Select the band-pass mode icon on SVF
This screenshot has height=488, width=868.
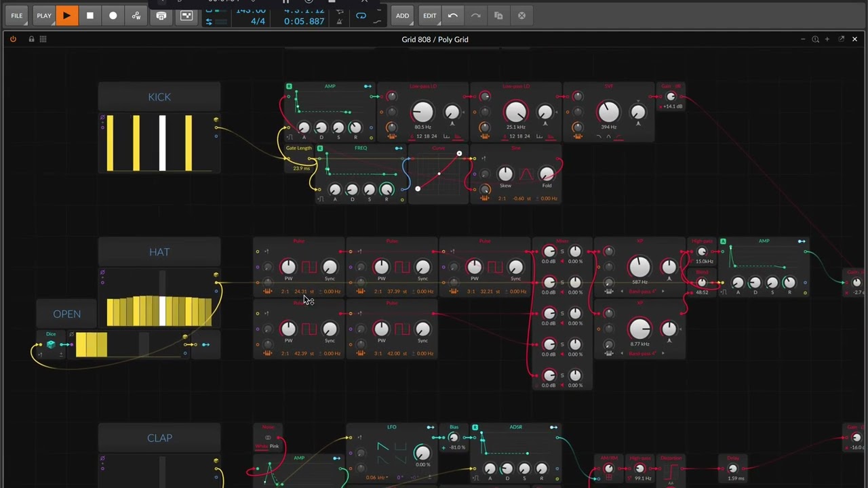coord(608,137)
